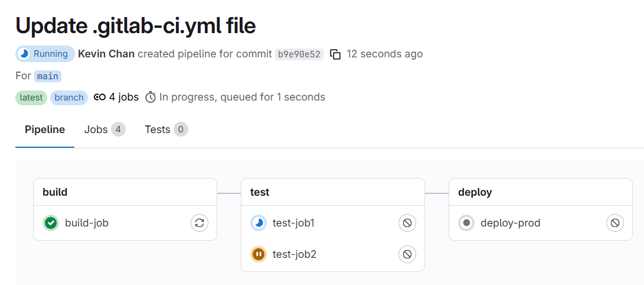Retry build-job using the refresh icon

[200, 223]
